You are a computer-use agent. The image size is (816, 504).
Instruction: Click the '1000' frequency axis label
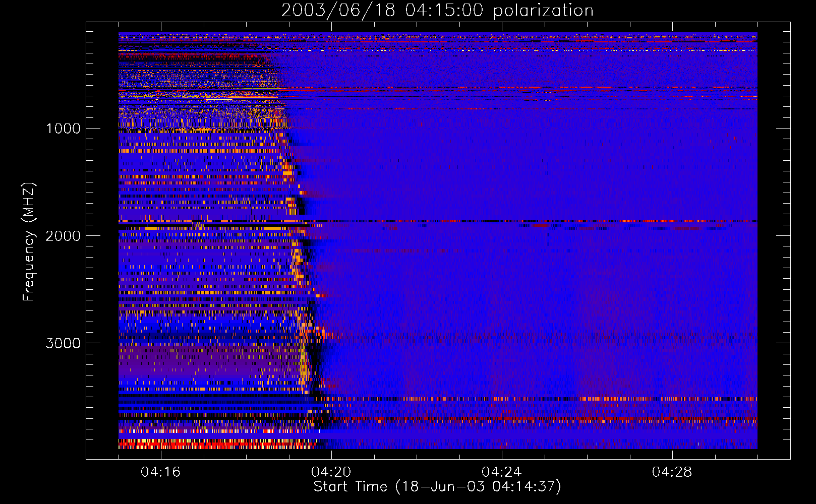[63, 129]
